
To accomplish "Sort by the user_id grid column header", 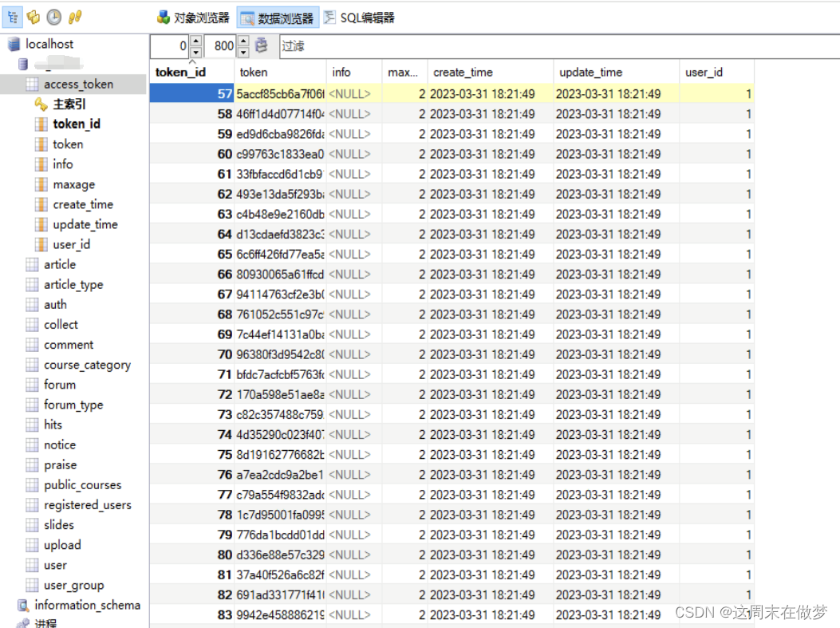I will pyautogui.click(x=717, y=72).
